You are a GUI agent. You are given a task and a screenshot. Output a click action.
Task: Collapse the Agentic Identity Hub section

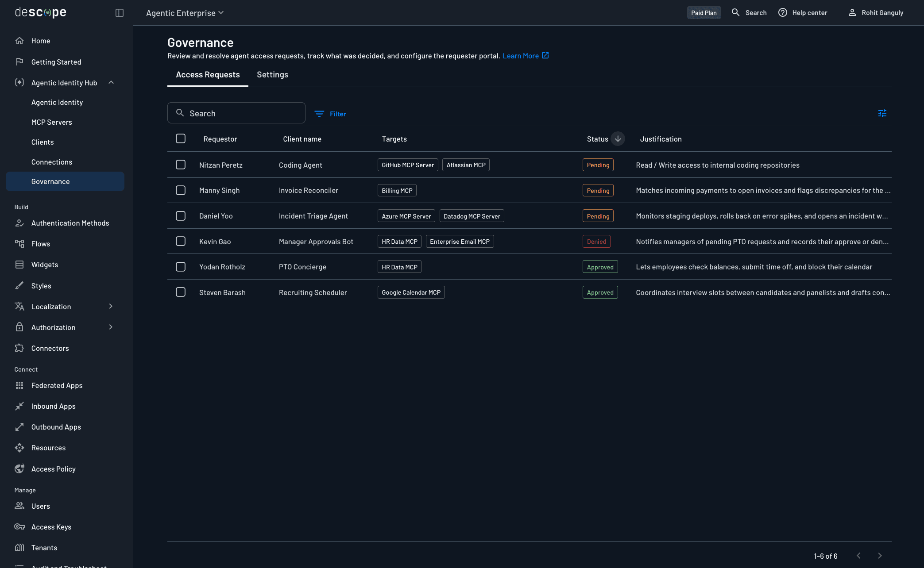coord(111,83)
